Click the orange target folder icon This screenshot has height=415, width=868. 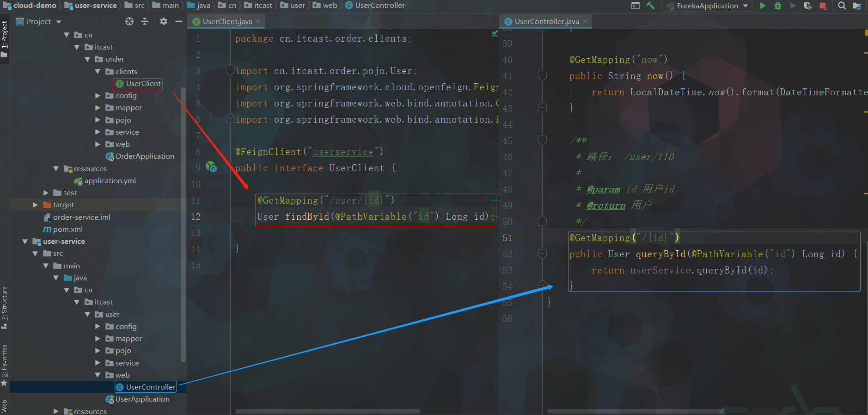(47, 204)
